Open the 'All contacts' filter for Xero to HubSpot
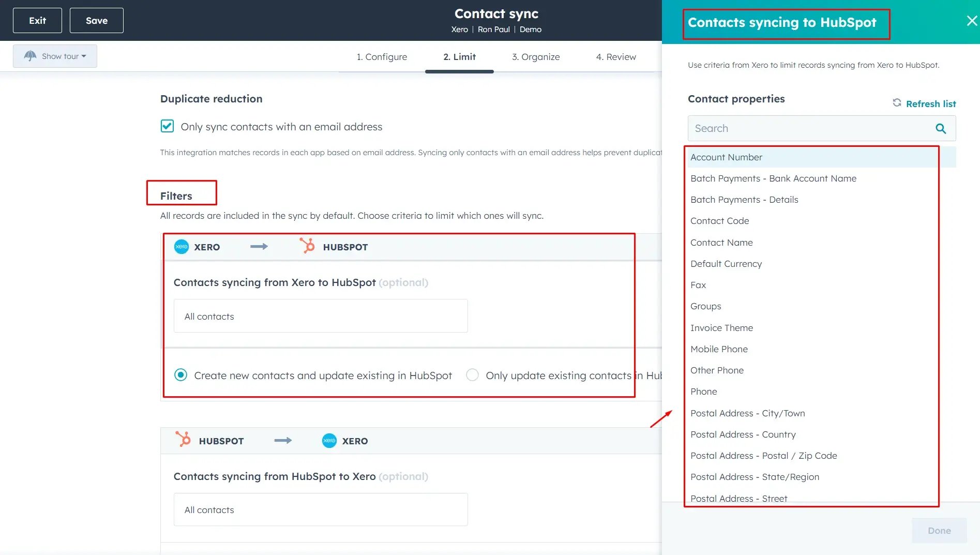 tap(320, 316)
